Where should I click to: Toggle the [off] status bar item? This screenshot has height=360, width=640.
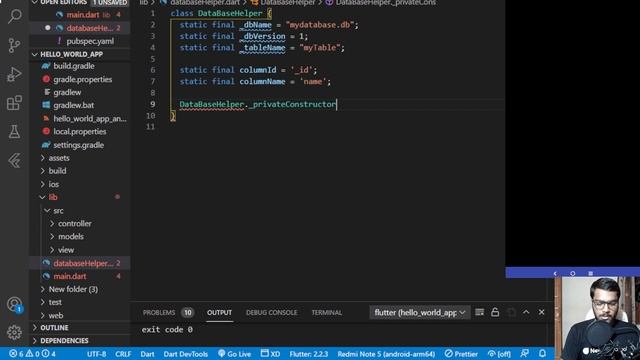point(499,354)
